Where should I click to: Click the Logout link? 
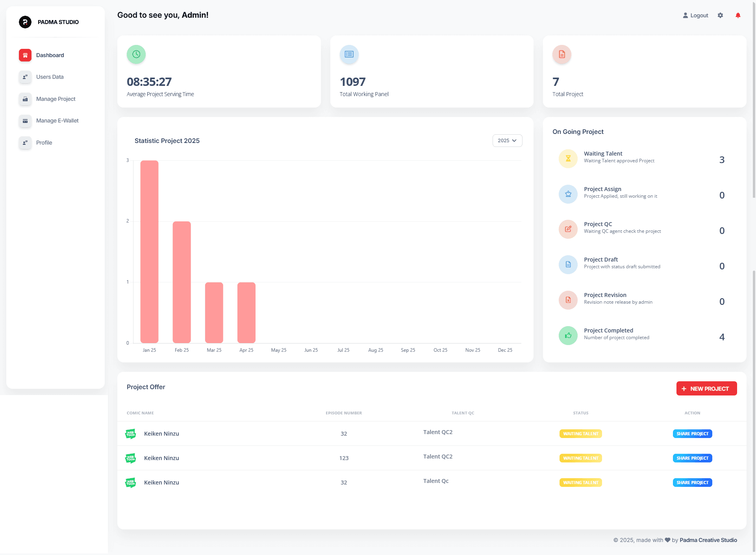pyautogui.click(x=695, y=15)
